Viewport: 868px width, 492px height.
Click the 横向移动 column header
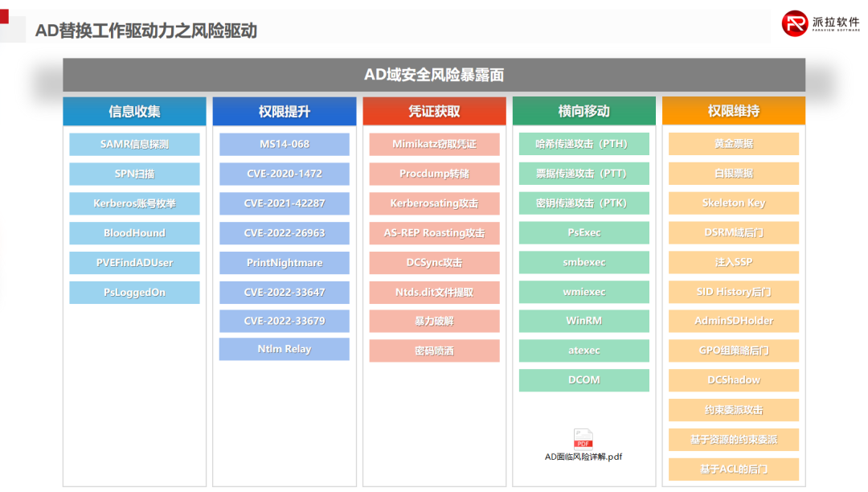(x=583, y=111)
